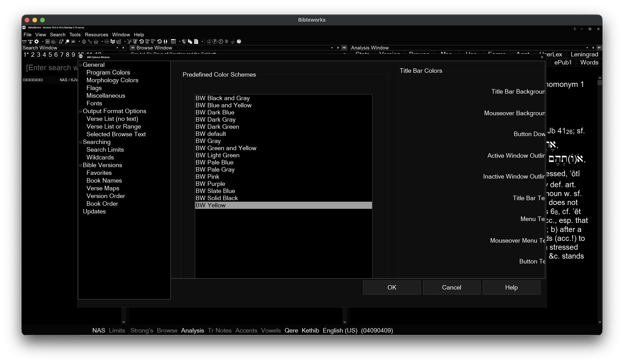Select the BW Dark Green color scheme
Viewport: 624px width, 364px height.
(217, 126)
